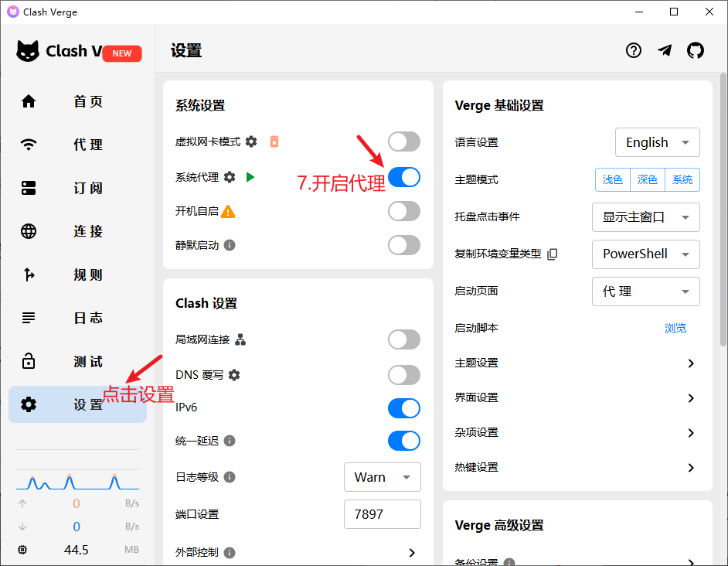Open the GitHub repository icon

pyautogui.click(x=695, y=50)
